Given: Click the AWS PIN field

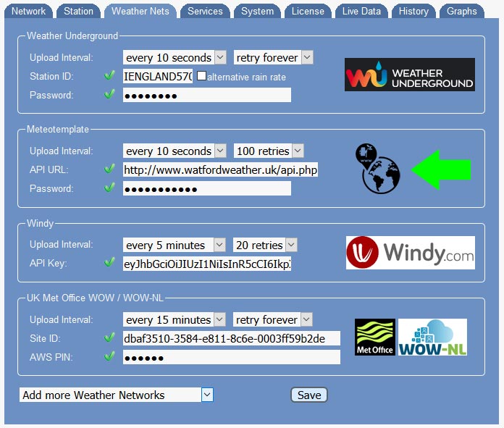Looking at the screenshot, I should pos(232,357).
